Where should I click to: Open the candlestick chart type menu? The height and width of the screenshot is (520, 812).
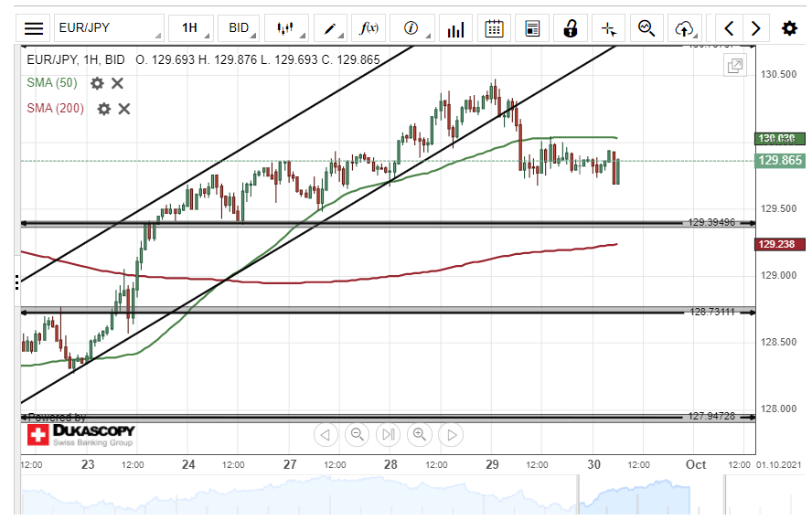point(287,28)
